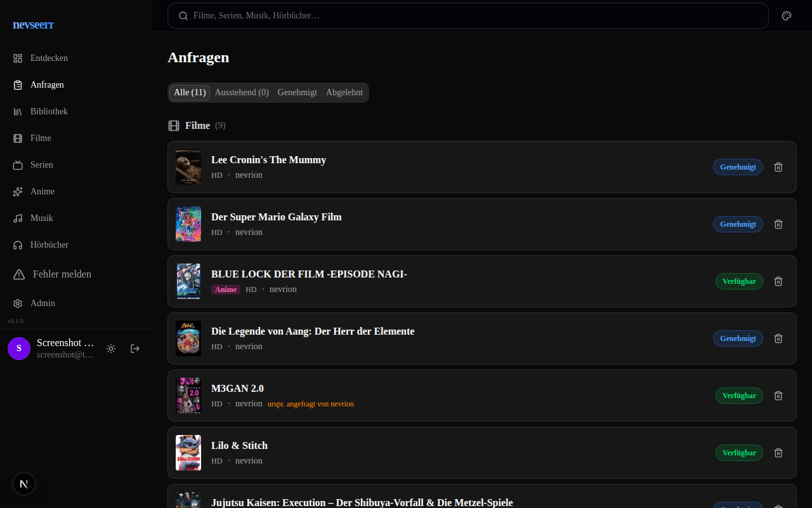This screenshot has height=508, width=812.
Task: Click the Fehler melden warning icon
Action: (20, 274)
